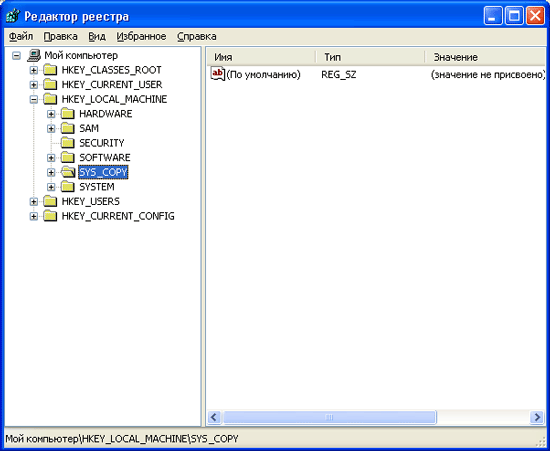Click the Registry Editor title bar icon

13,16
